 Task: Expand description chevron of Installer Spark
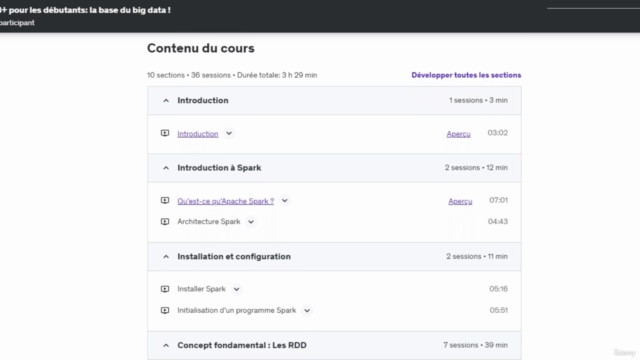236,289
